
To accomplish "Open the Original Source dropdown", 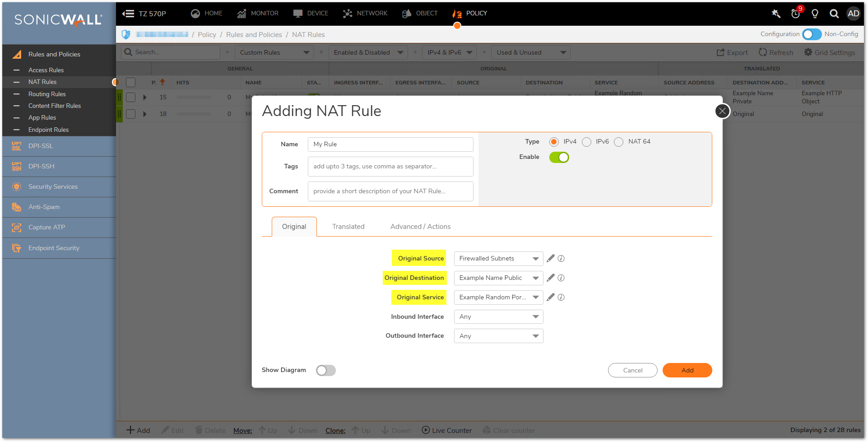I will coord(498,259).
